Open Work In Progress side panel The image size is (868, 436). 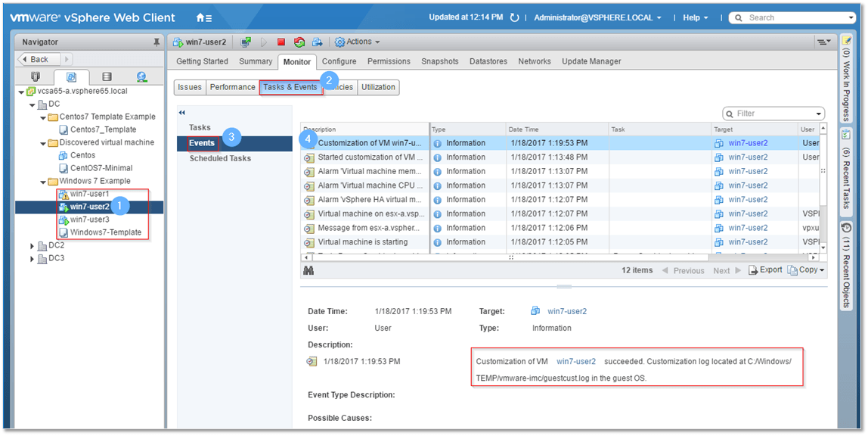[846, 79]
